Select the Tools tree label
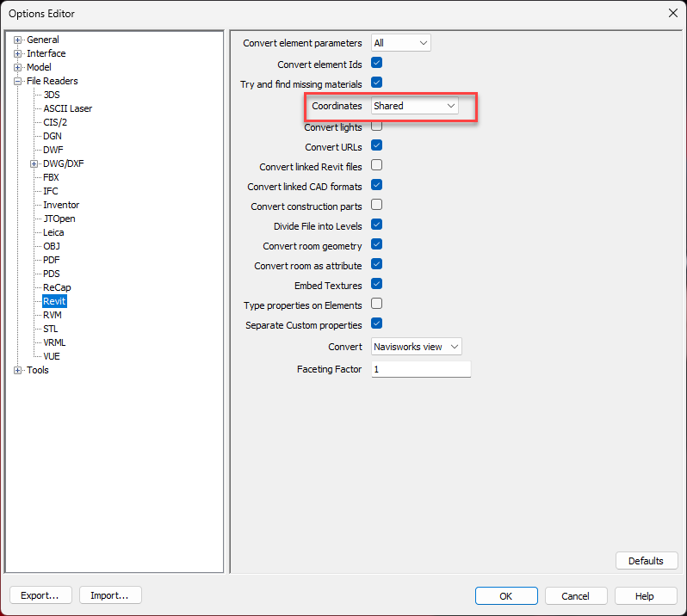 point(38,371)
